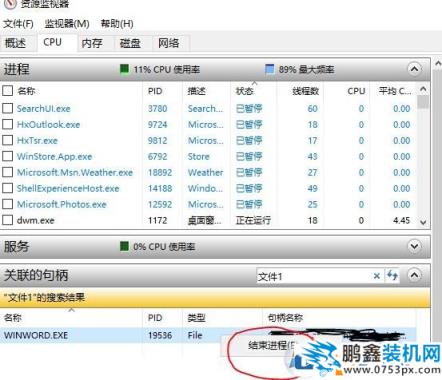Sort processes by PID column header
This screenshot has width=442, height=380.
click(x=155, y=91)
